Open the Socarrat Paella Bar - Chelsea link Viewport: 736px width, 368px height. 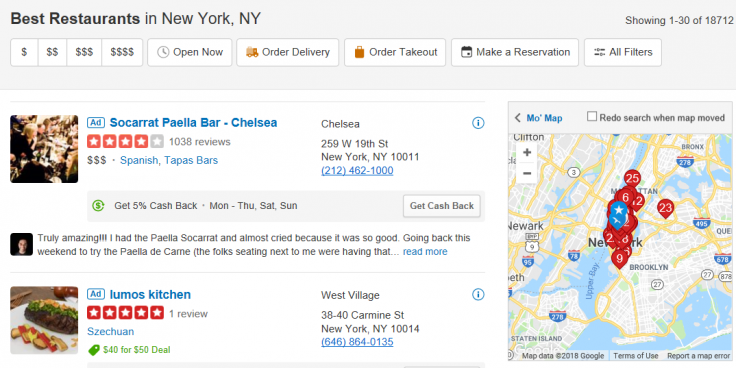tap(193, 123)
